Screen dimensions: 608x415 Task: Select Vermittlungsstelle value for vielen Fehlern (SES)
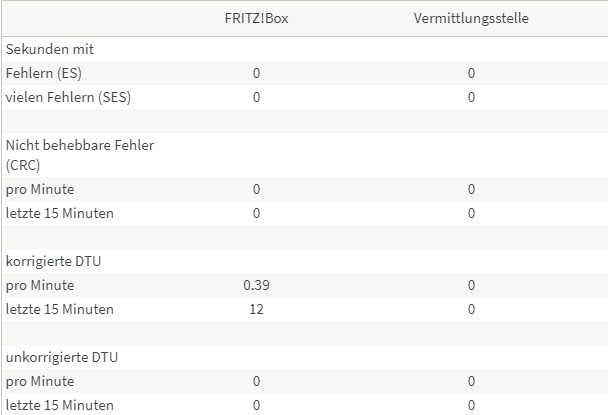471,97
